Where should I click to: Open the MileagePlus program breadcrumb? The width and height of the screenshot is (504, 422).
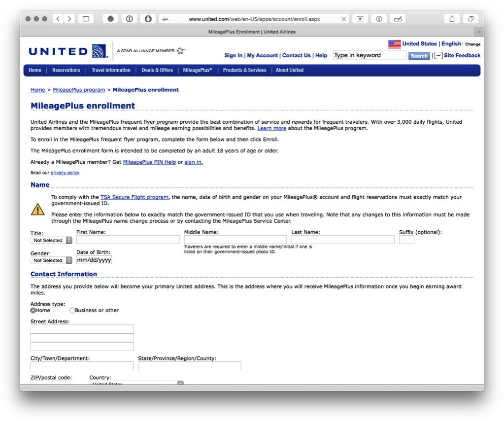pos(79,90)
